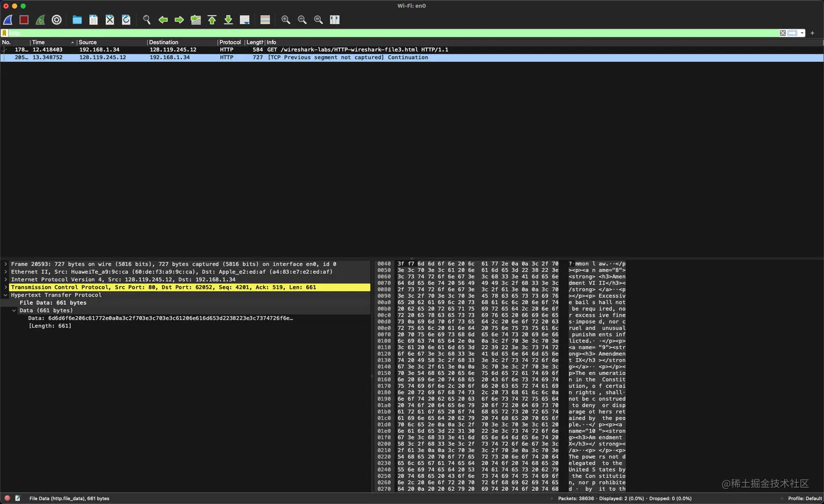Sort packets by Destination column
The height and width of the screenshot is (504, 824).
(182, 42)
